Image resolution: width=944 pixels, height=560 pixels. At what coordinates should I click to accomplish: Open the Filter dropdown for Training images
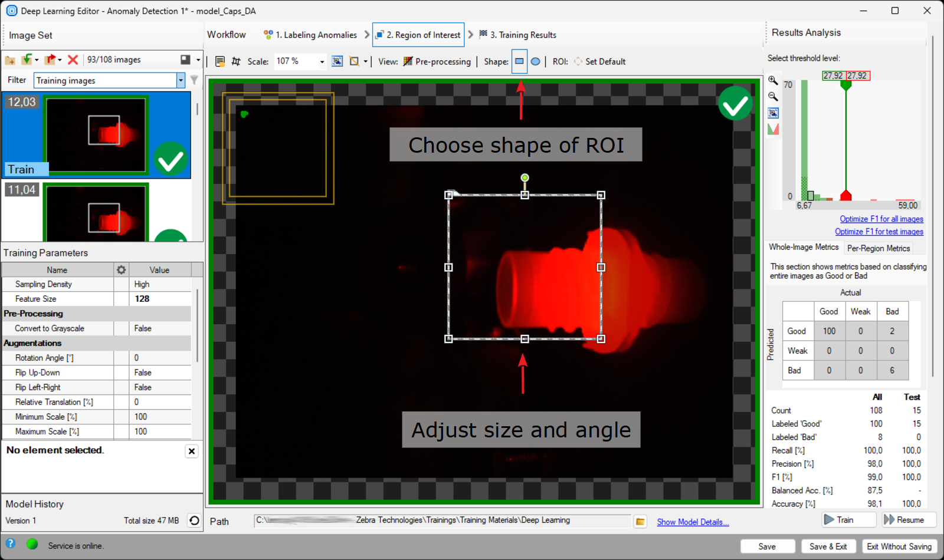coord(181,80)
